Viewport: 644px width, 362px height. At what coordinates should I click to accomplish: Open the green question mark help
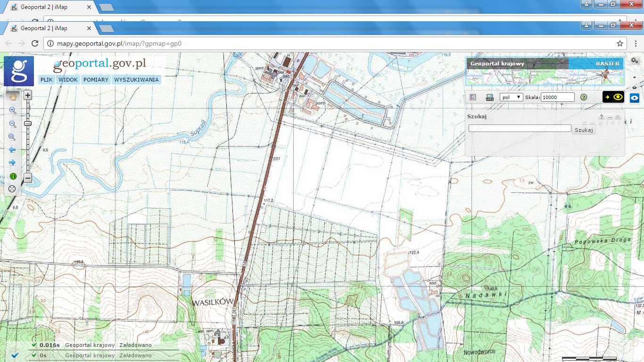coord(584,97)
